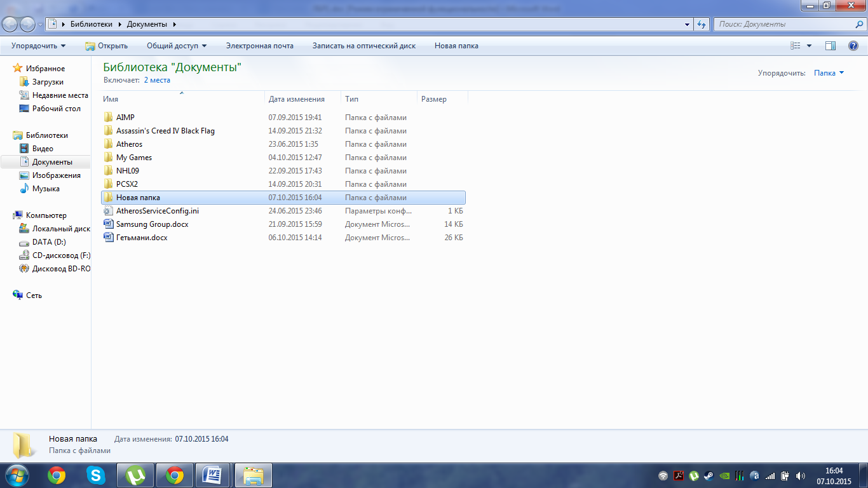Select the Atheros folder row
The image size is (868, 488).
coord(283,144)
